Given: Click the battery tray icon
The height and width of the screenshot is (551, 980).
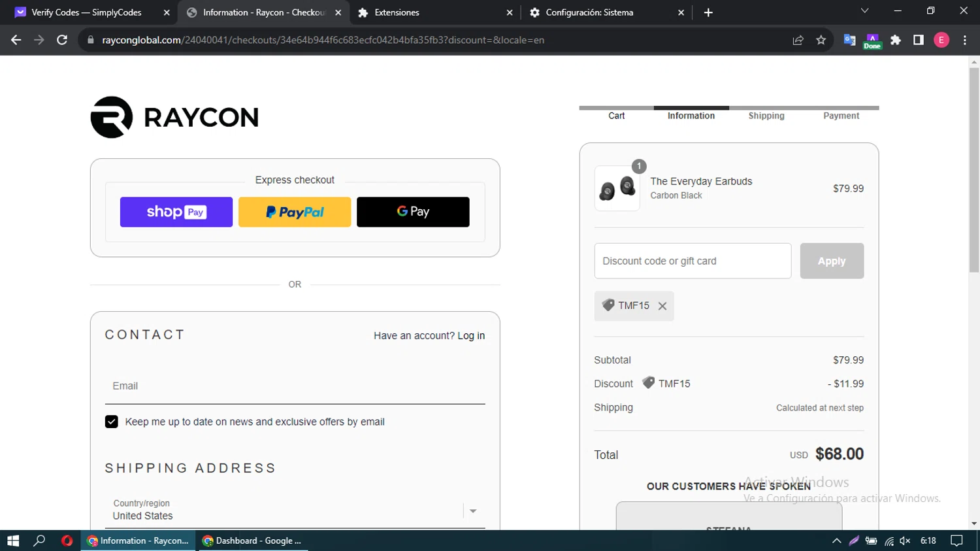Looking at the screenshot, I should point(871,541).
